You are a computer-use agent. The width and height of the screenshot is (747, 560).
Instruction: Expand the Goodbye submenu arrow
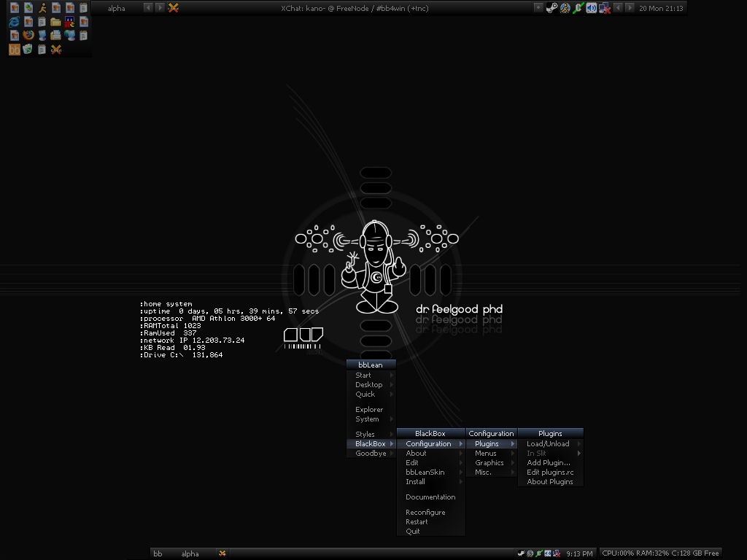(392, 454)
